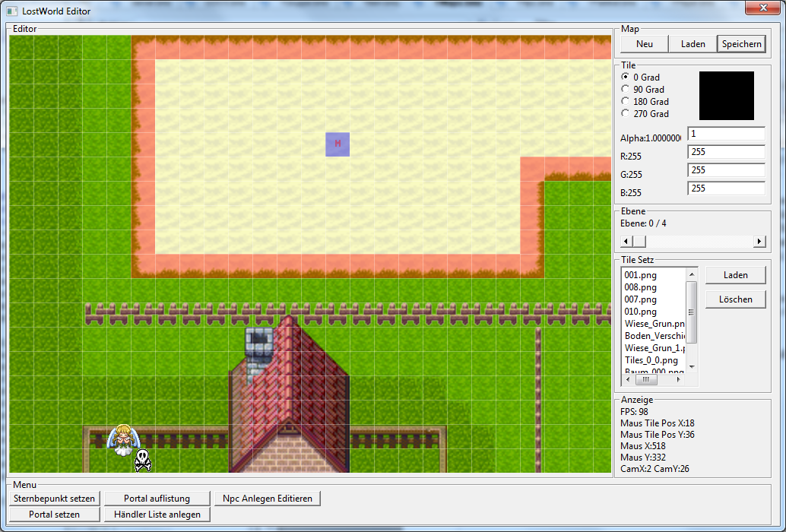Click the tile list vertical scrollbar thumb
The image size is (786, 532).
pos(691,312)
